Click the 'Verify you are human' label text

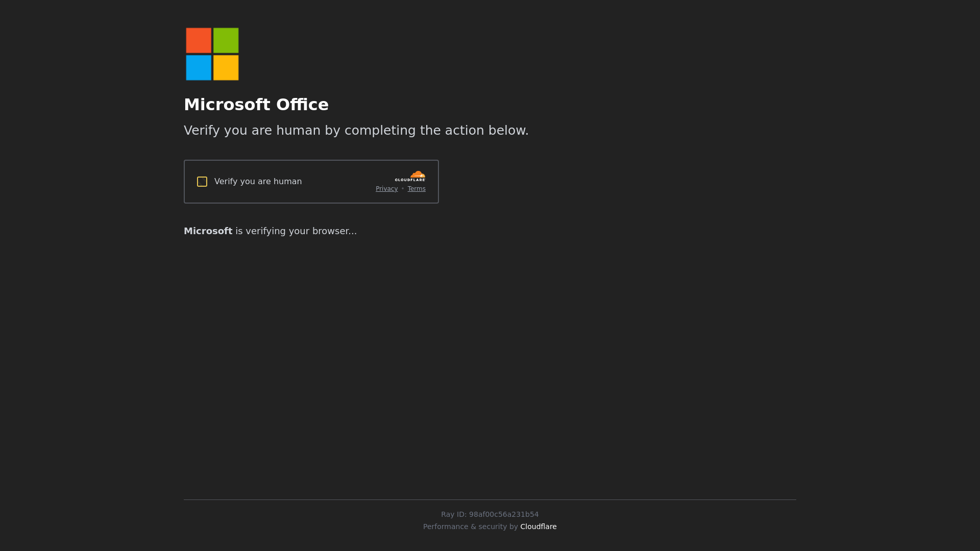coord(258,182)
